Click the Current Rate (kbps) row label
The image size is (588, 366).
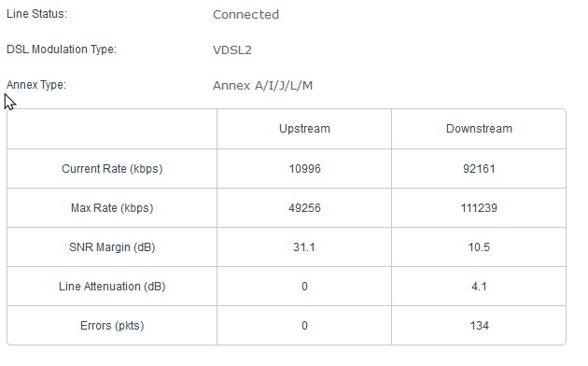[112, 169]
